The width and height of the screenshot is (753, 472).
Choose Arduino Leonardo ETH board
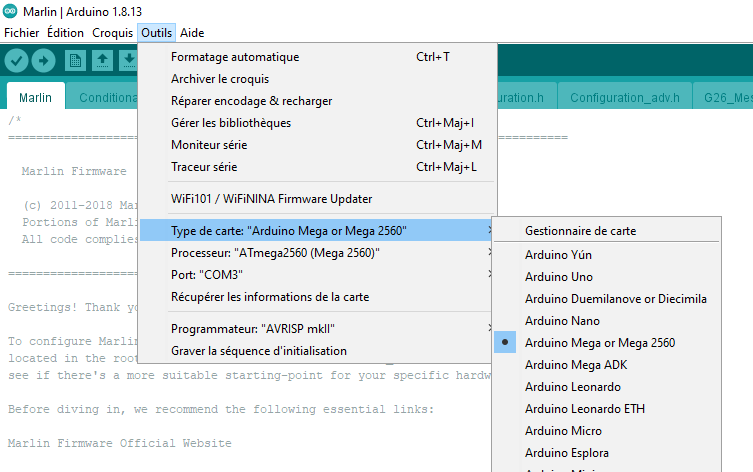607,409
